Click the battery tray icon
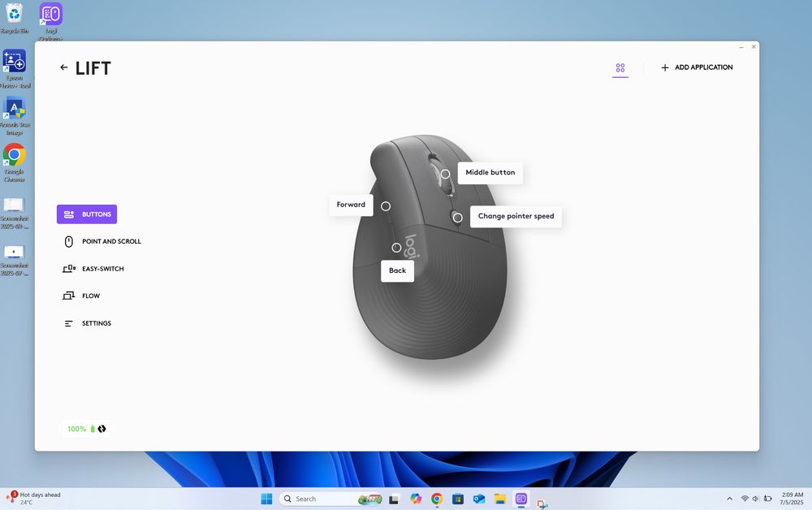 (768, 499)
